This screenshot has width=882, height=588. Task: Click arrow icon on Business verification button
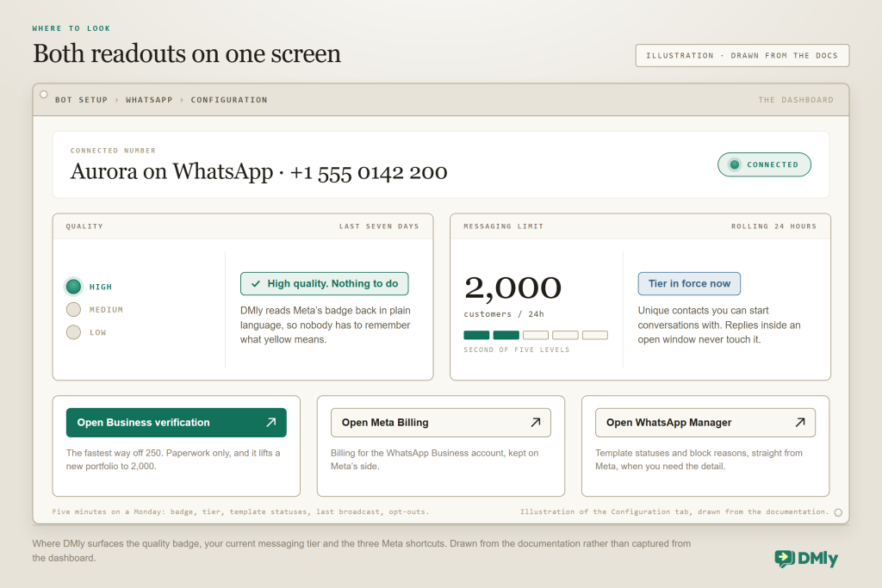(x=271, y=422)
